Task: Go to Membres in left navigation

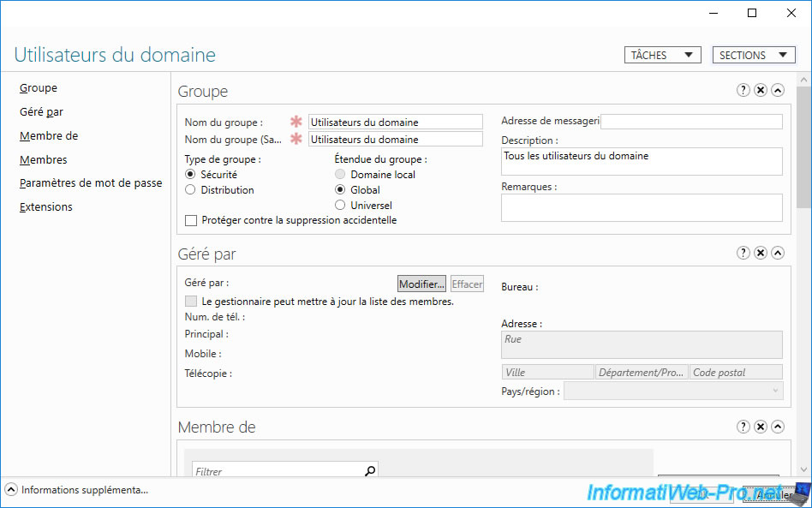Action: (x=44, y=160)
